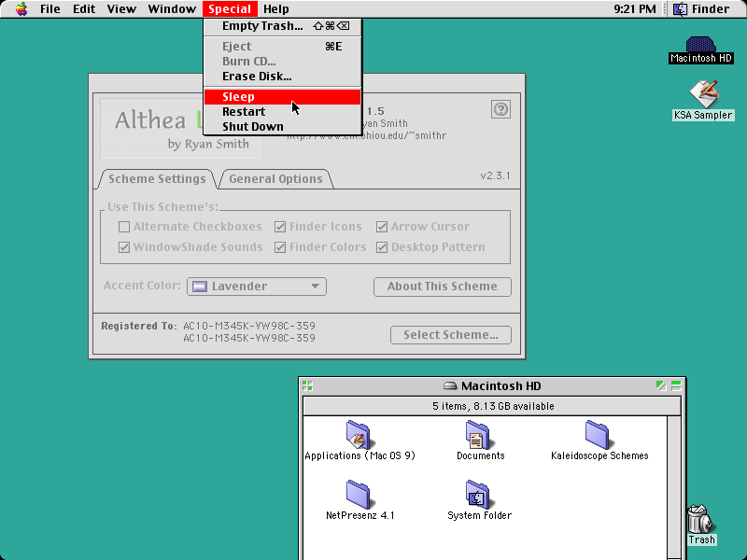Switch to the General Options tab

275,179
